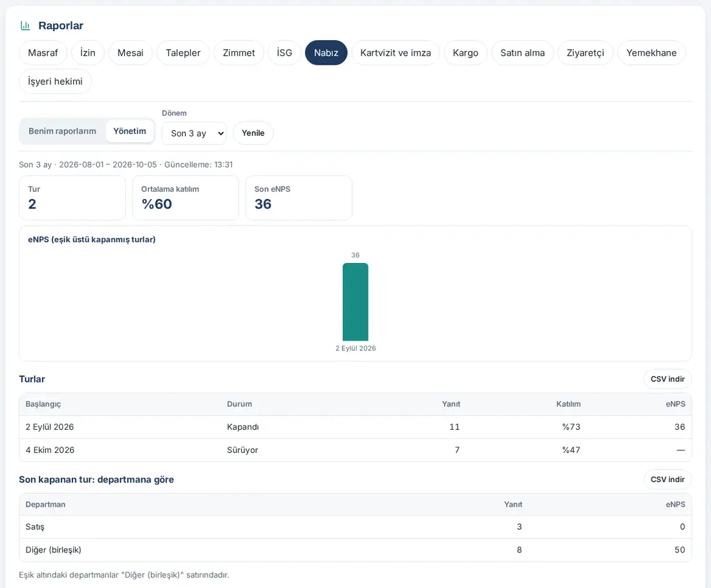Download department table CSV
The width and height of the screenshot is (711, 588).
click(x=668, y=479)
